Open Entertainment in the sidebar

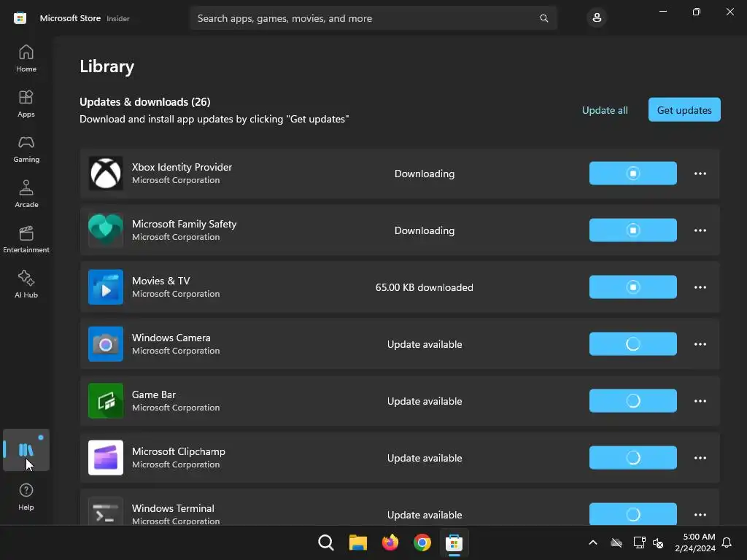(x=26, y=239)
